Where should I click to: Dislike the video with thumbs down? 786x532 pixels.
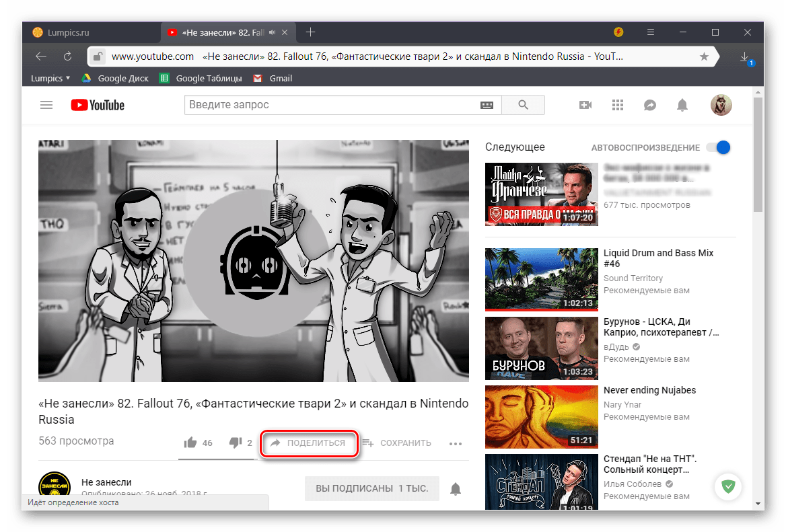(x=236, y=443)
